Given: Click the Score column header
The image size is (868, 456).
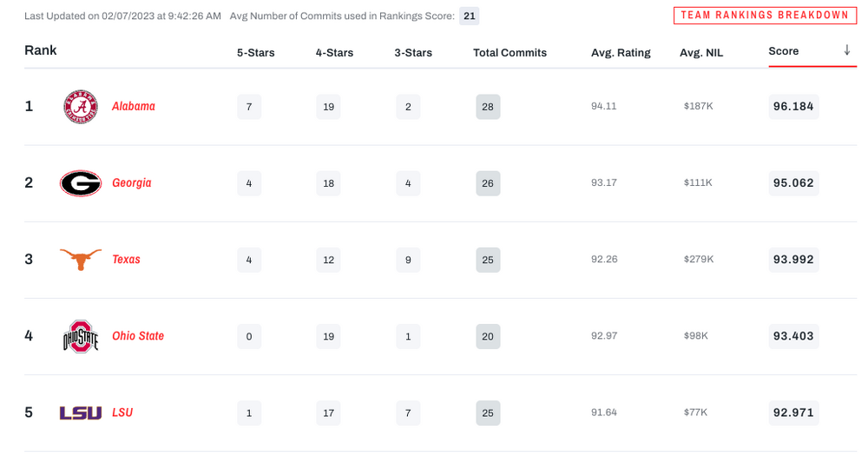Looking at the screenshot, I should tap(784, 51).
